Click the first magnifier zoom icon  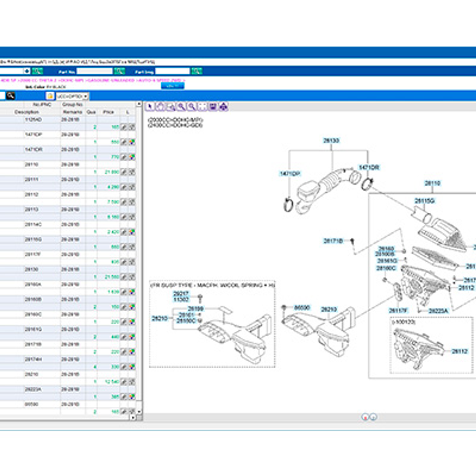click(x=181, y=106)
